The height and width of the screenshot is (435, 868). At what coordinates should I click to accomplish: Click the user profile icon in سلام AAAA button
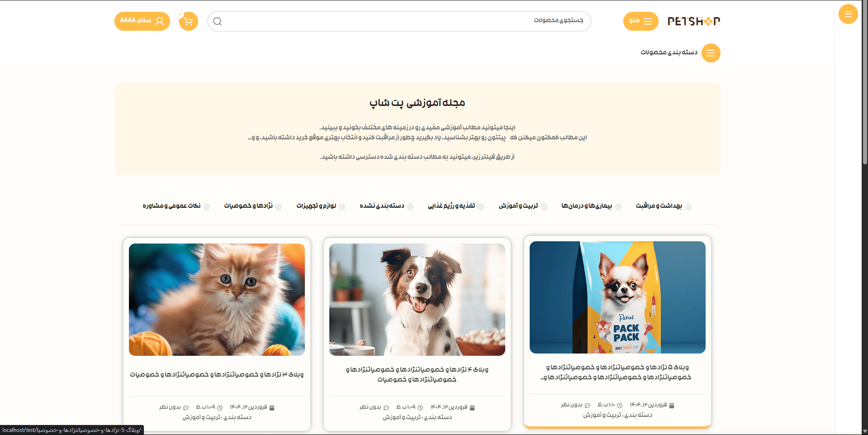(x=160, y=21)
